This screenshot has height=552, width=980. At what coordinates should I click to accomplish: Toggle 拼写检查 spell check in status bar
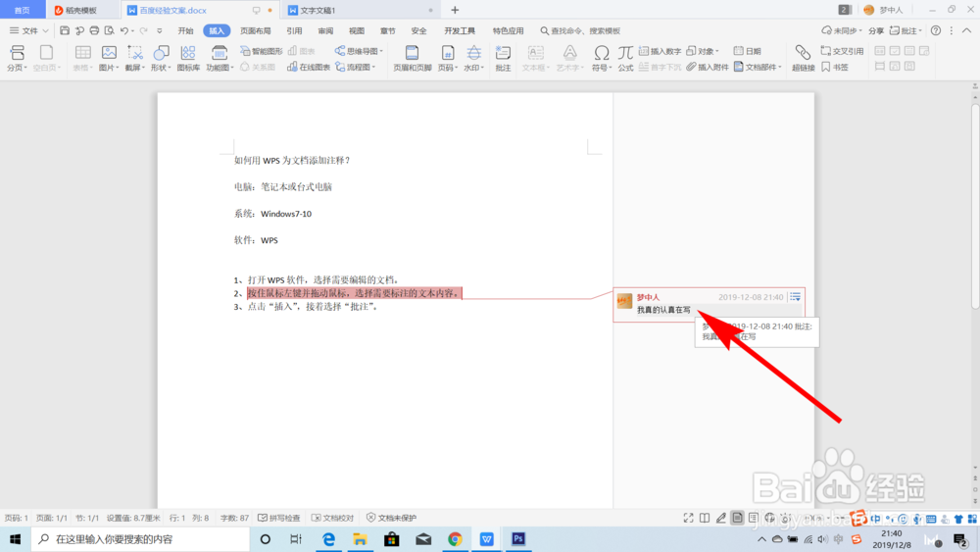[278, 518]
